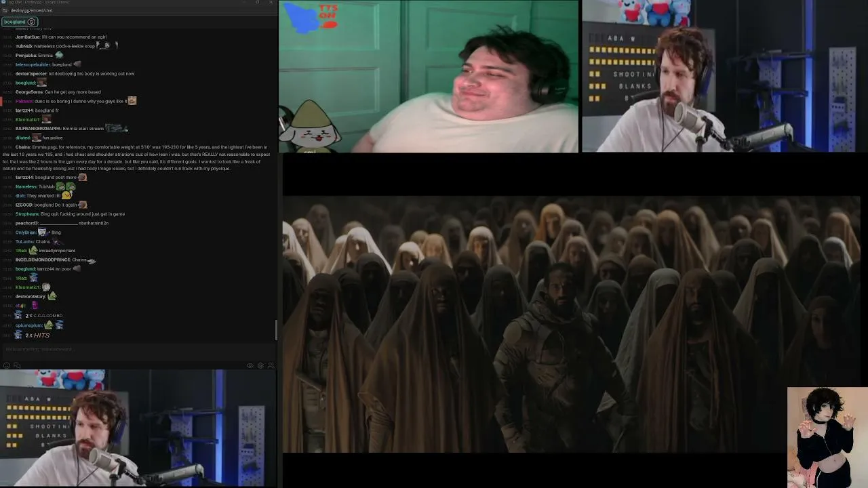View site information icon beside the URL

(5, 10)
